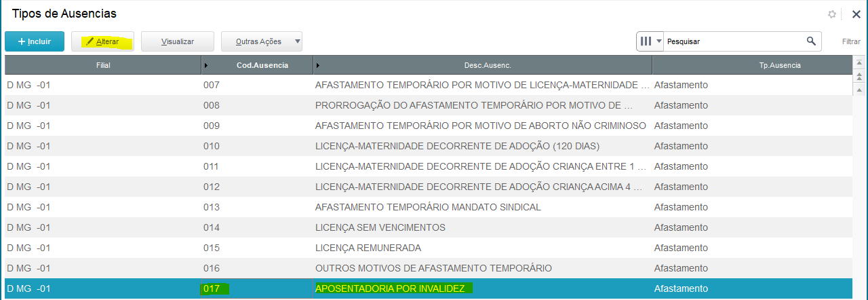Image resolution: width=868 pixels, height=300 pixels.
Task: Click the Filtrar link
Action: (x=851, y=41)
